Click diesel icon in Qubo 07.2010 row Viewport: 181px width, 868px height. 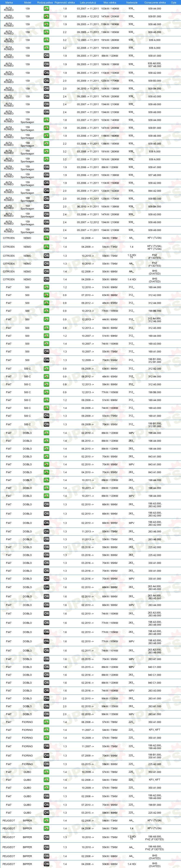point(47,805)
